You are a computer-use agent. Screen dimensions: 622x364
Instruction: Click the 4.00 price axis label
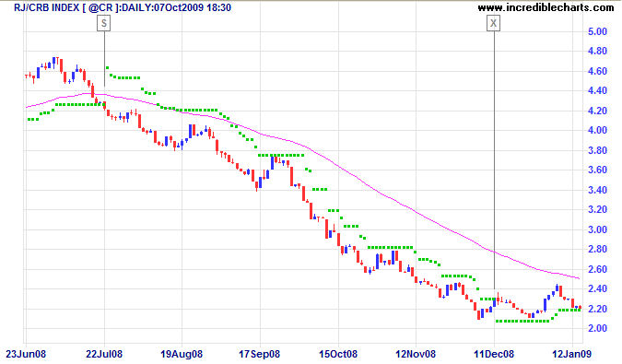(597, 131)
